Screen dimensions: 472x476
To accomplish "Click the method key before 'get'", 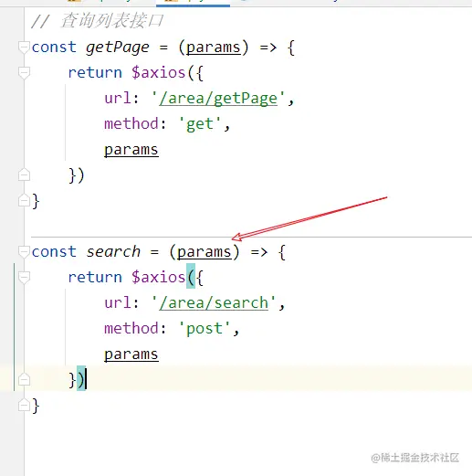I will pos(131,123).
